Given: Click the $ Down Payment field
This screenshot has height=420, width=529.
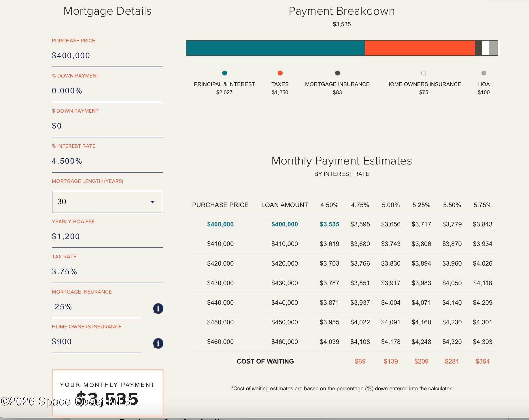Looking at the screenshot, I should coord(107,126).
